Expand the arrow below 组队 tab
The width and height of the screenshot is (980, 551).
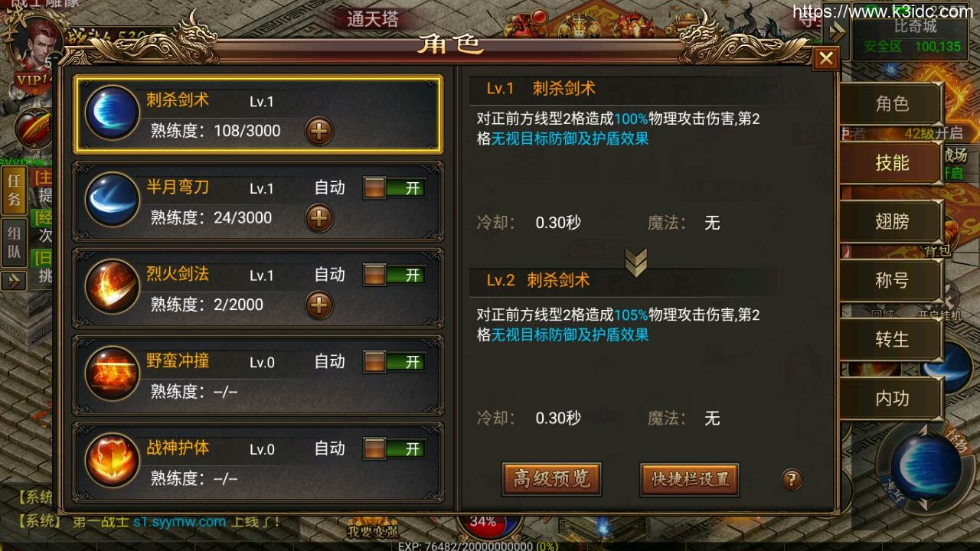tap(14, 281)
